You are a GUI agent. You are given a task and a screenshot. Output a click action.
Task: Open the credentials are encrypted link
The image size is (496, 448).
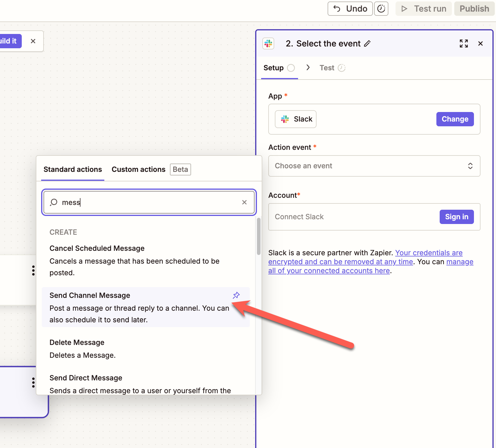[365, 257]
